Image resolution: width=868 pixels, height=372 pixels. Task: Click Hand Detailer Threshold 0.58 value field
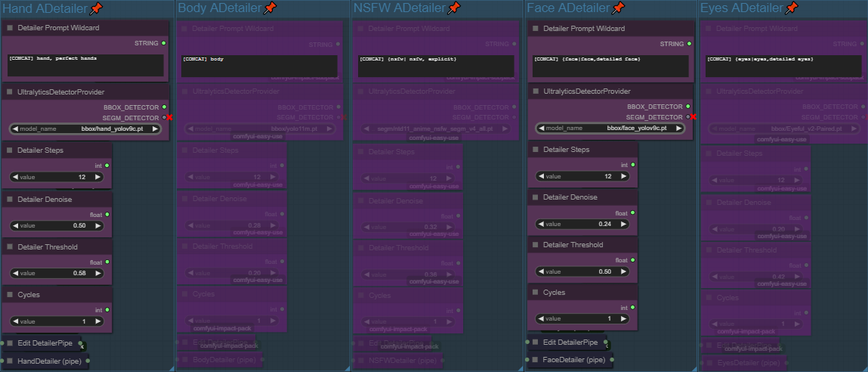tap(57, 273)
